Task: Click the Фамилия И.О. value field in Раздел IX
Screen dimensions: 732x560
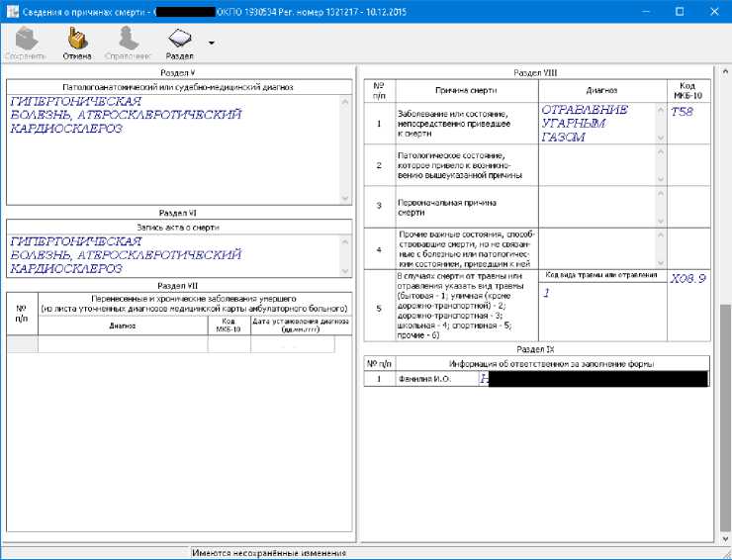Action: [x=594, y=378]
